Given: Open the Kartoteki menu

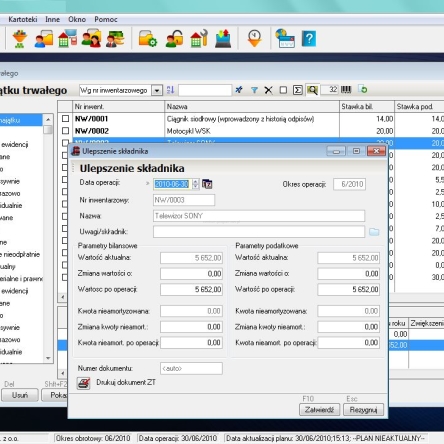Looking at the screenshot, I should 23,19.
